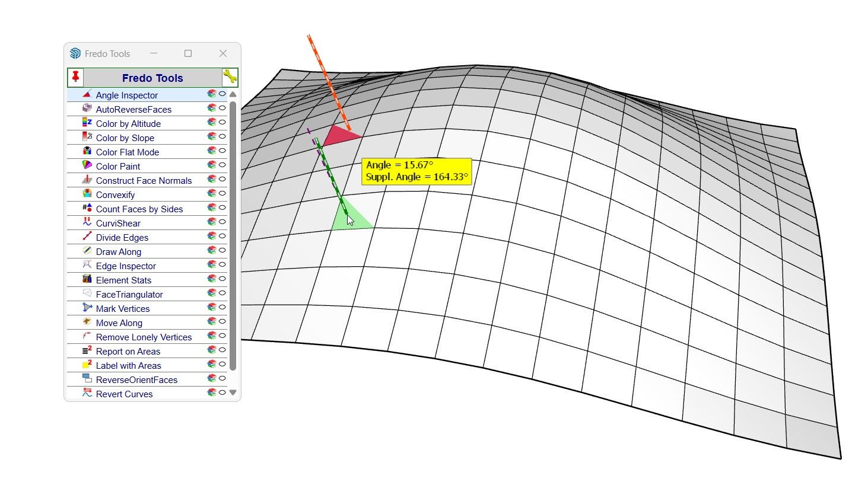Launch the Remove Lonely Vertices tool

144,337
